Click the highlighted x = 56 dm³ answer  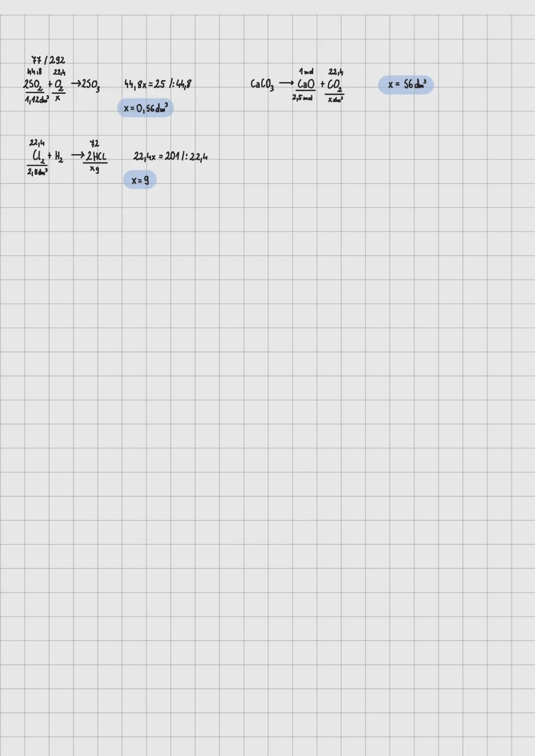click(x=406, y=85)
